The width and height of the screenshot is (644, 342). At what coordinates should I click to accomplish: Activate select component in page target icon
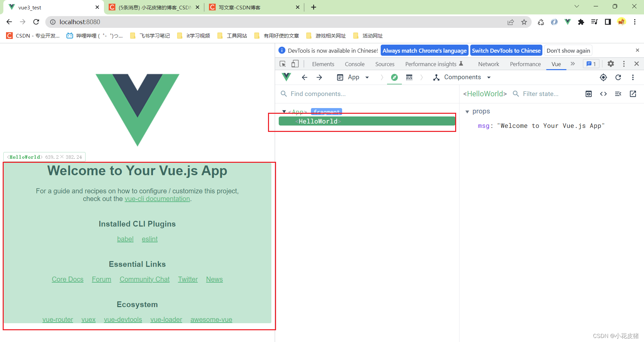[603, 78]
